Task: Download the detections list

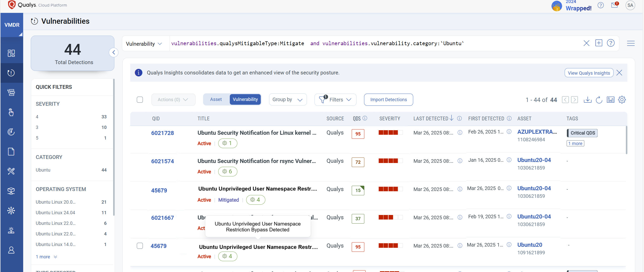Action: [587, 100]
